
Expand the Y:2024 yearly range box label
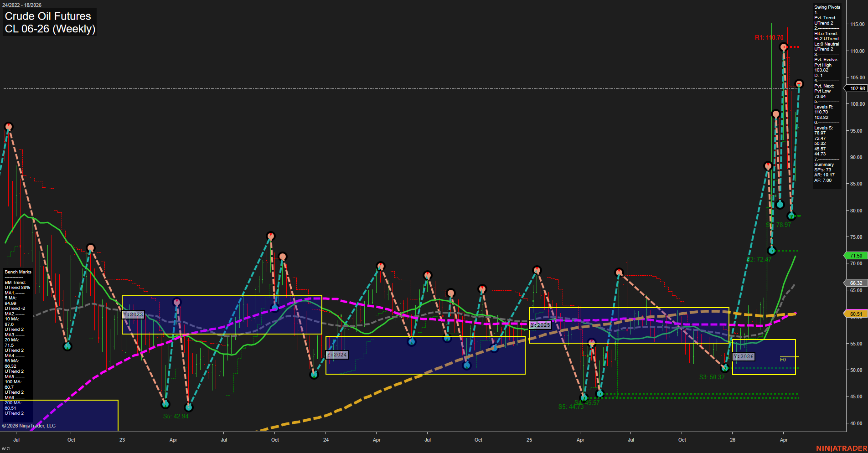(x=336, y=354)
